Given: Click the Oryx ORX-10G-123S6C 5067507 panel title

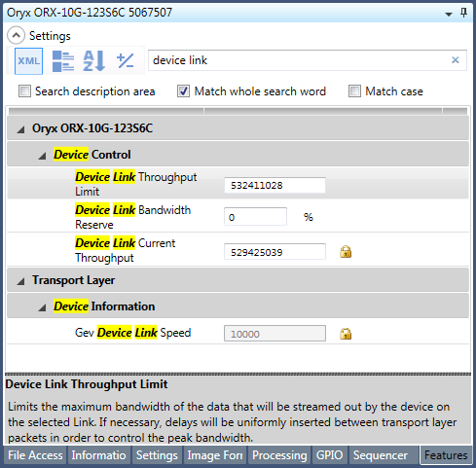Looking at the screenshot, I should 90,13.
